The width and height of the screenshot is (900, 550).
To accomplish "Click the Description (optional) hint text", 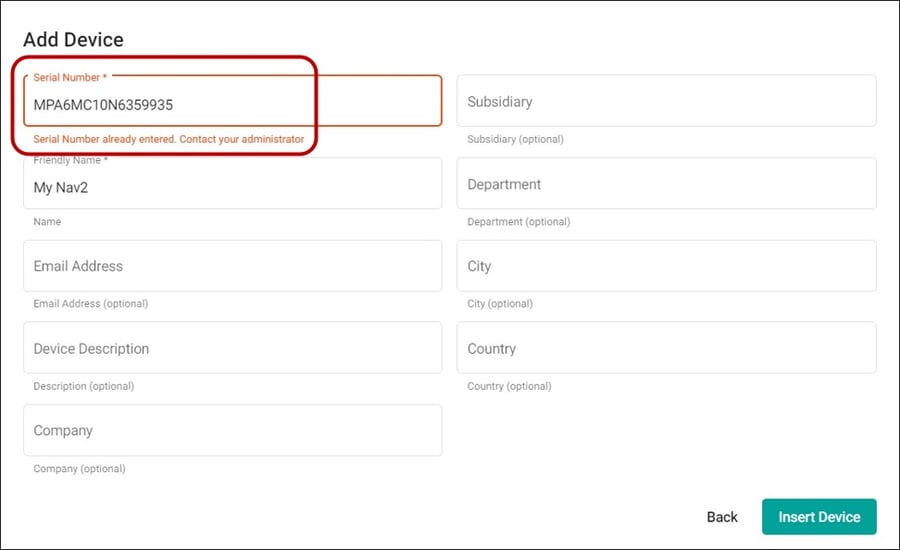I will point(84,386).
